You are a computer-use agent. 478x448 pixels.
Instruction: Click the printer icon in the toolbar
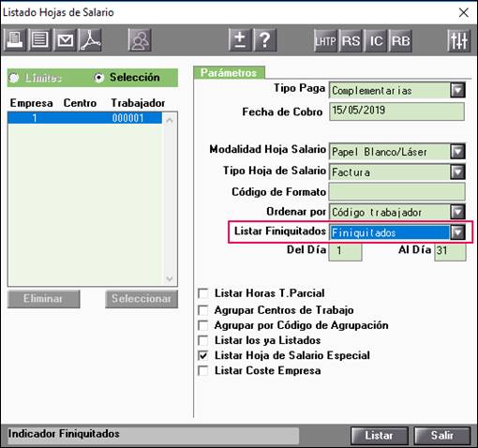pos(15,40)
